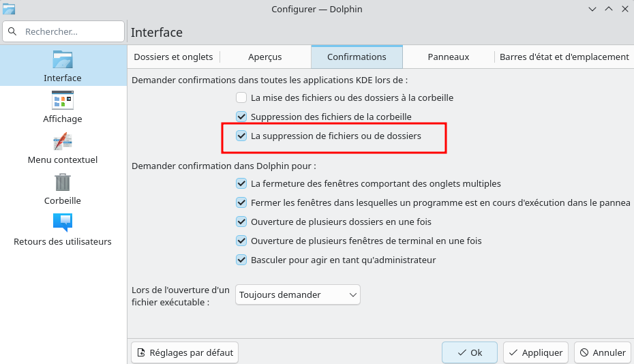Toggle La suppression de fichiers ou de dossiers
This screenshot has height=364, width=634.
(241, 136)
